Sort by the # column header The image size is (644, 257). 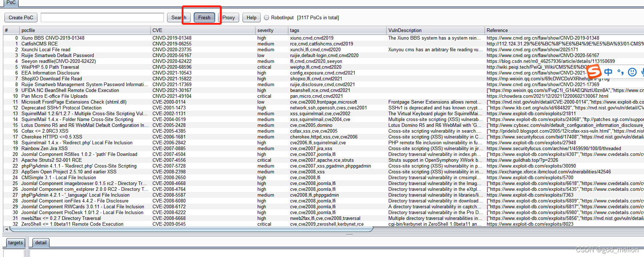pos(11,30)
